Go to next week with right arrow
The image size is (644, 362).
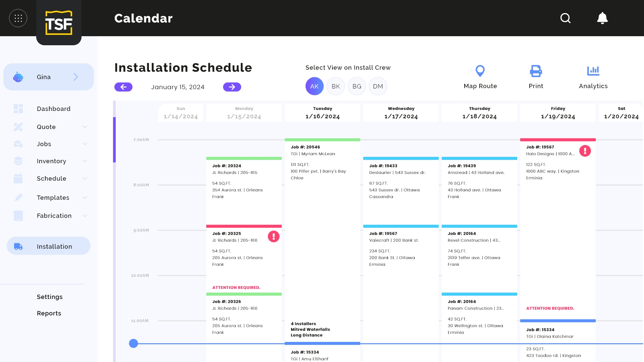point(232,87)
